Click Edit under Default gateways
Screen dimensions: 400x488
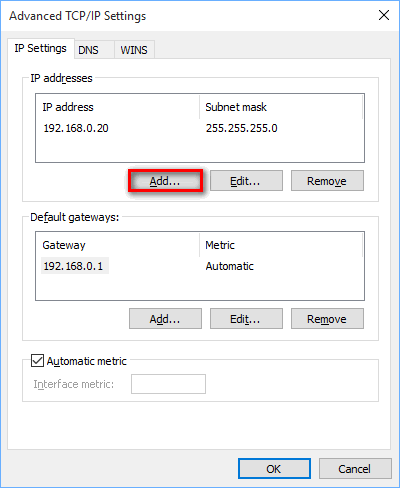click(246, 319)
